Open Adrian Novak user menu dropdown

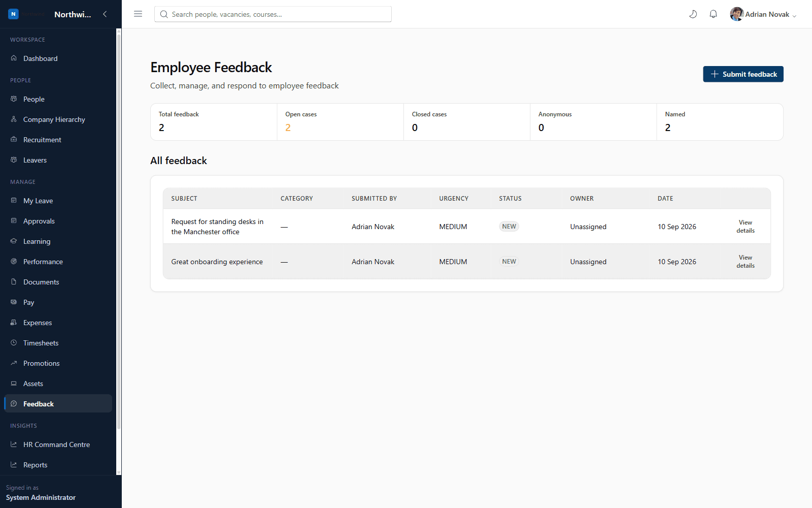click(763, 14)
